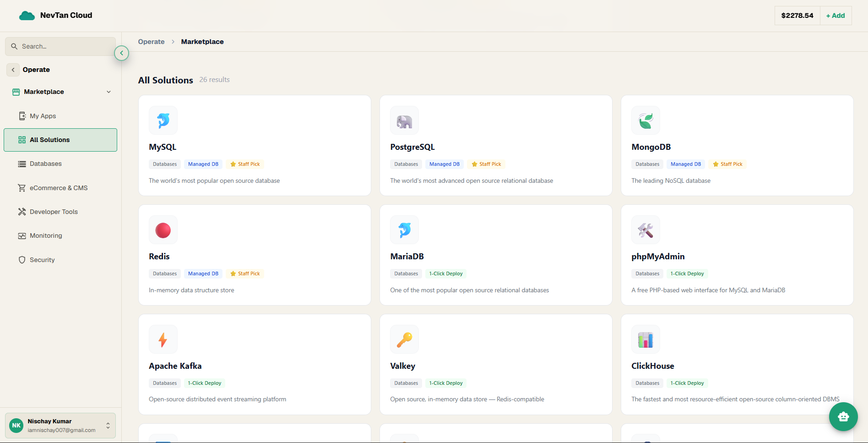Click the ClickHouse bar chart icon

(x=646, y=339)
